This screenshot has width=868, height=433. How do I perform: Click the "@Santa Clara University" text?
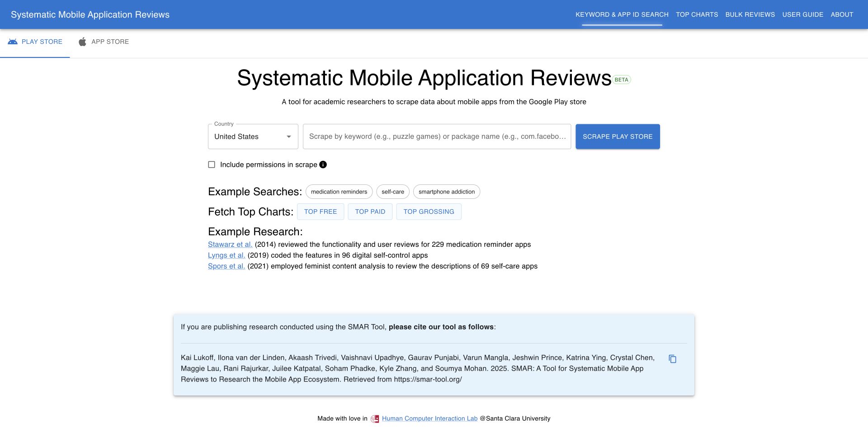tap(515, 419)
